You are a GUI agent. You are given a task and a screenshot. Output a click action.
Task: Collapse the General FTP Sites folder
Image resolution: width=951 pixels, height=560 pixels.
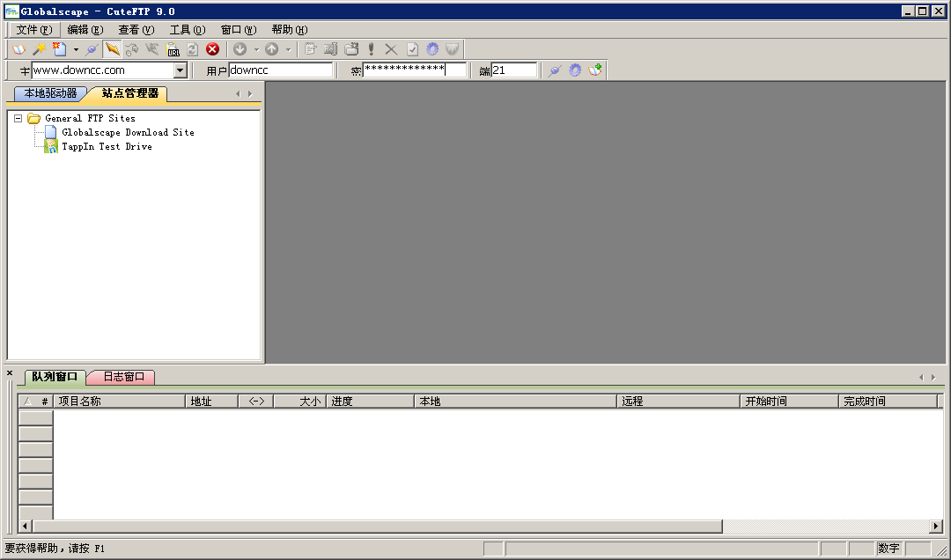tap(18, 118)
